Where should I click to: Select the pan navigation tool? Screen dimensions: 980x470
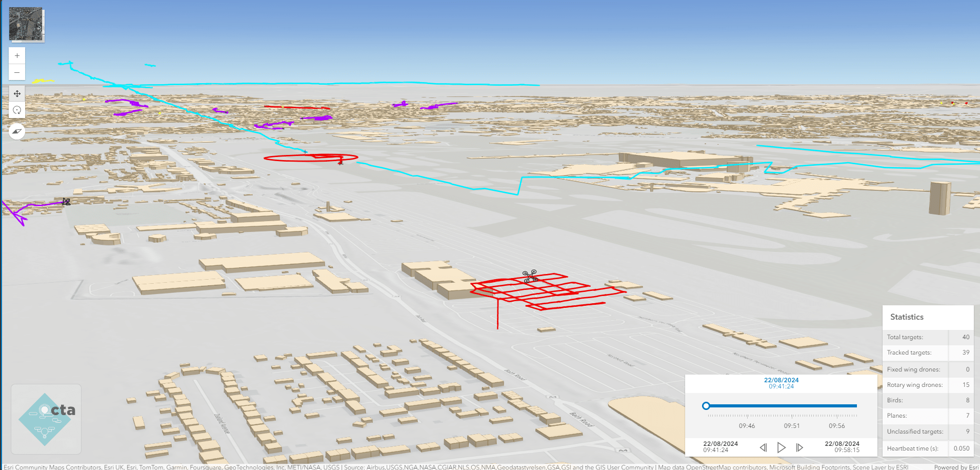pyautogui.click(x=17, y=93)
